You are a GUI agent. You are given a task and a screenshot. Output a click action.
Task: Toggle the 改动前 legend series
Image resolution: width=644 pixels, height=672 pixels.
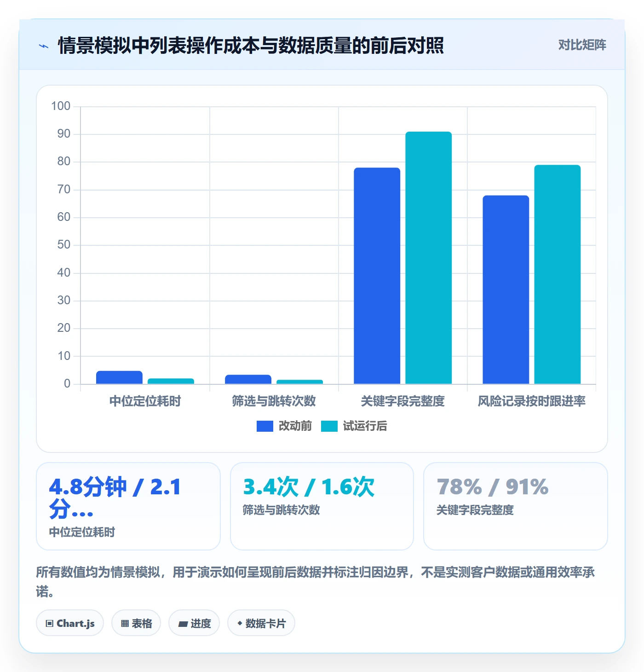pyautogui.click(x=284, y=426)
